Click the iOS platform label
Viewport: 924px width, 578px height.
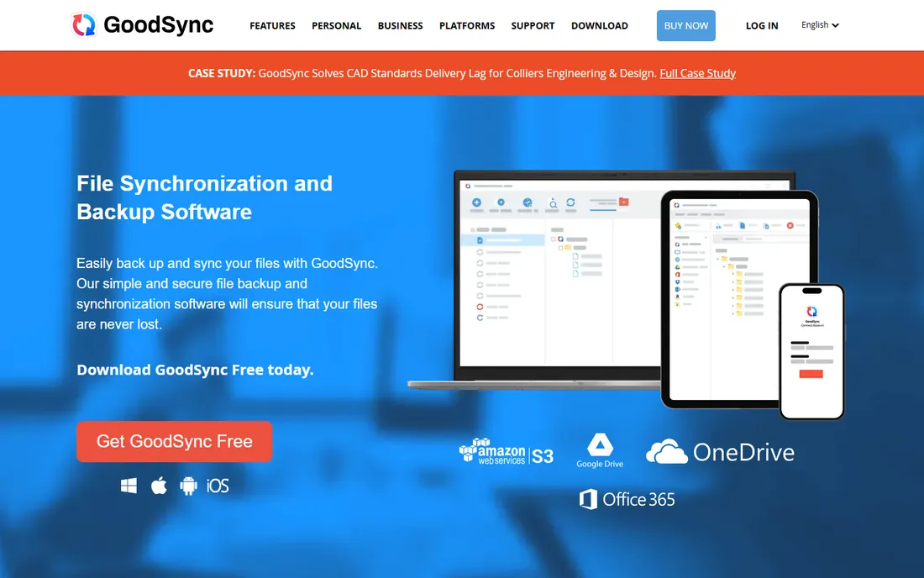tap(218, 486)
